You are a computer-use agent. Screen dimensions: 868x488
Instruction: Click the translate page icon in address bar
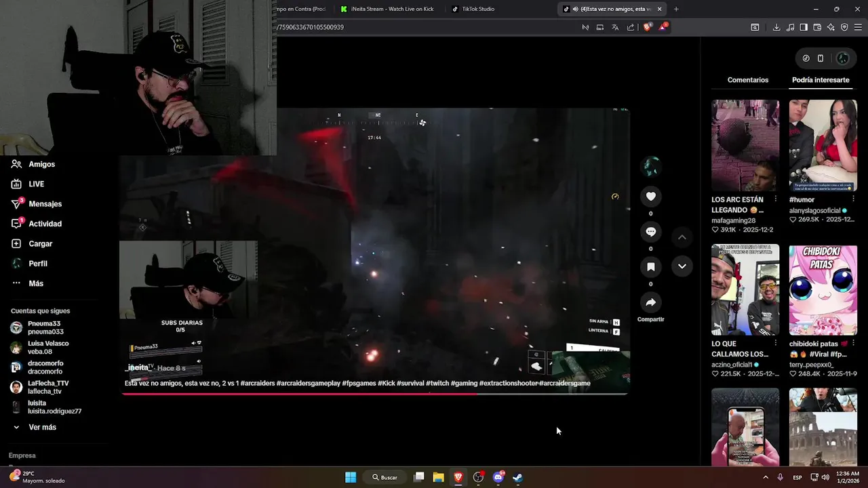coord(615,27)
